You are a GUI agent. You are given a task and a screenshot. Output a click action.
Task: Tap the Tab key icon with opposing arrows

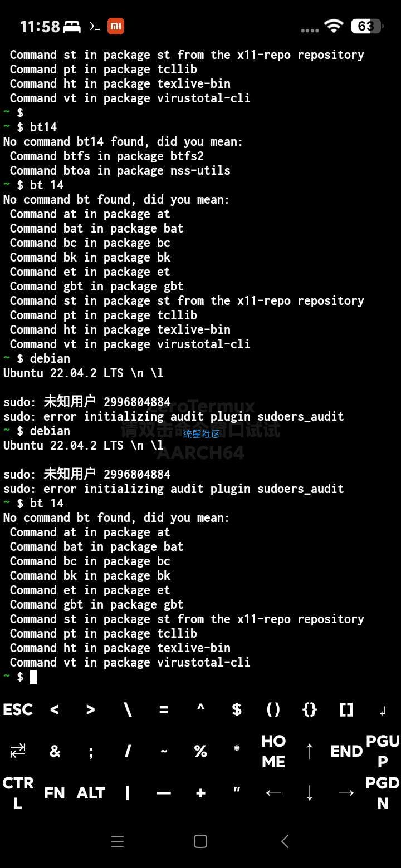18,751
